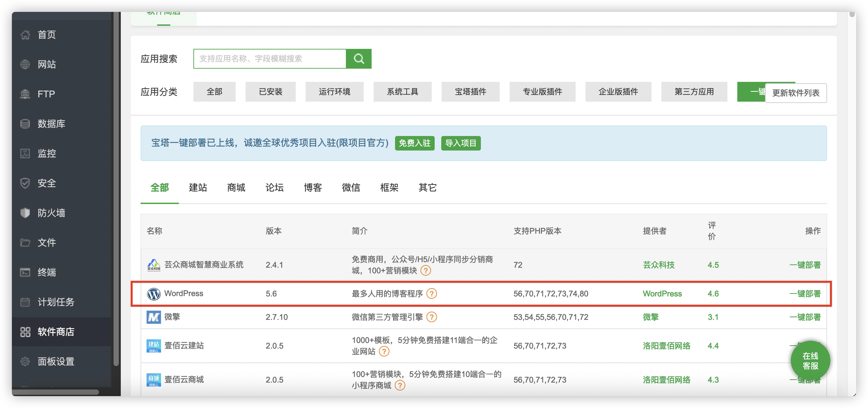Switch to the 微信 tab
Viewport: 868px width, 408px height.
[351, 187]
